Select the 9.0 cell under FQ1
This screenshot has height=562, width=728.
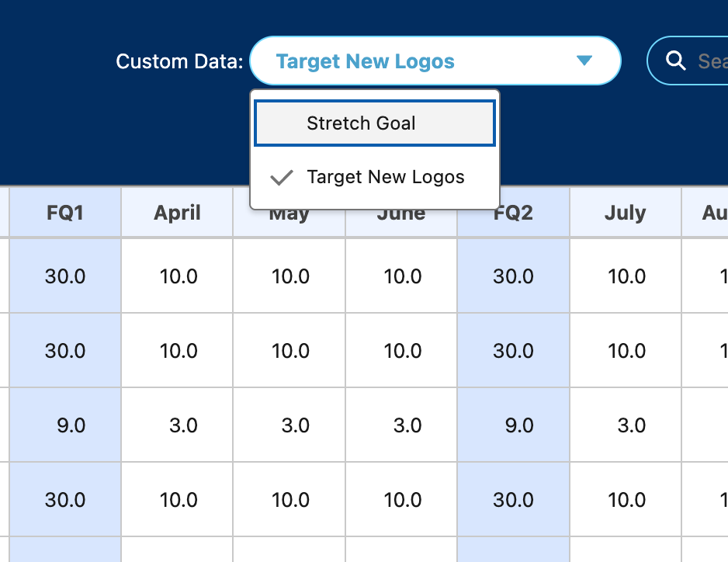pos(65,425)
